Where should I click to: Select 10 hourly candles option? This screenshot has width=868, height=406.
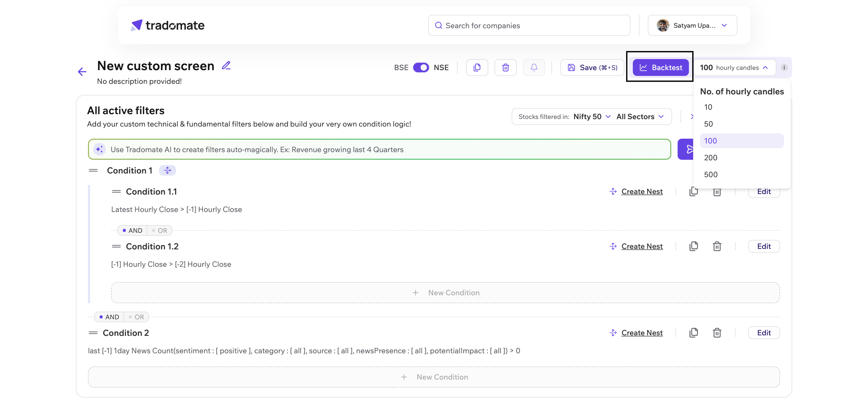708,107
